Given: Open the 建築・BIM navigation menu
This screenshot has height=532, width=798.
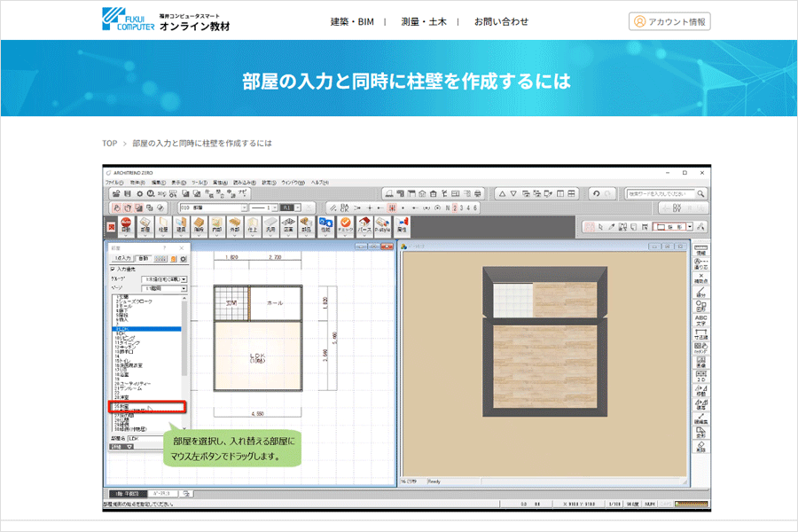Looking at the screenshot, I should (352, 21).
